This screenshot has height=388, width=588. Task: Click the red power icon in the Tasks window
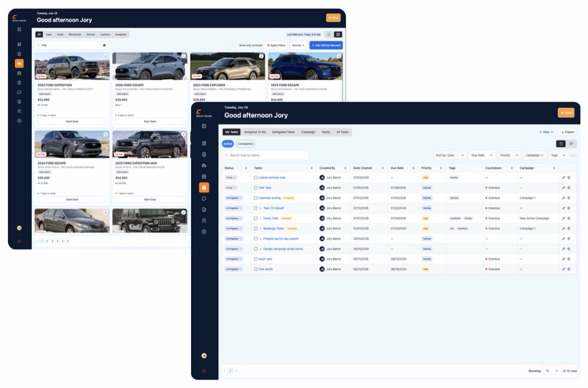tap(204, 371)
